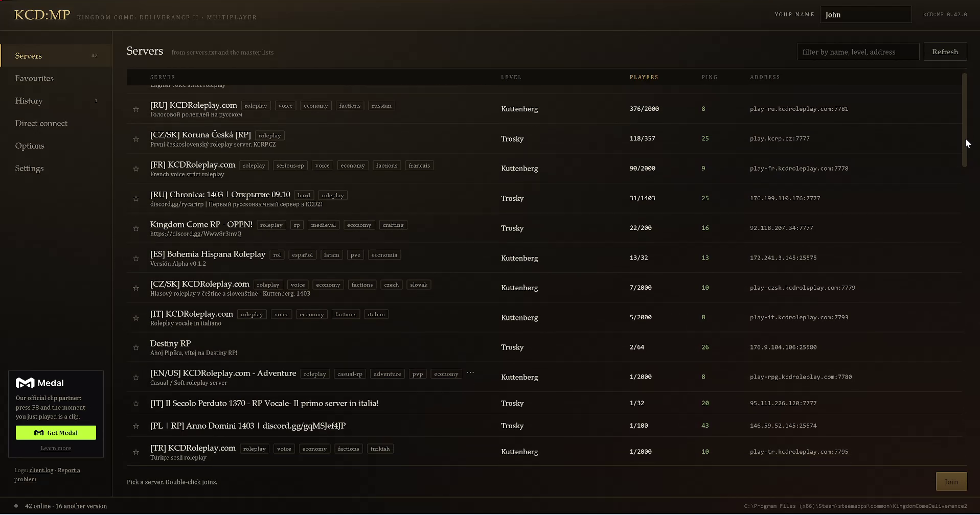Sort by the PLAYERS column header

click(x=644, y=77)
